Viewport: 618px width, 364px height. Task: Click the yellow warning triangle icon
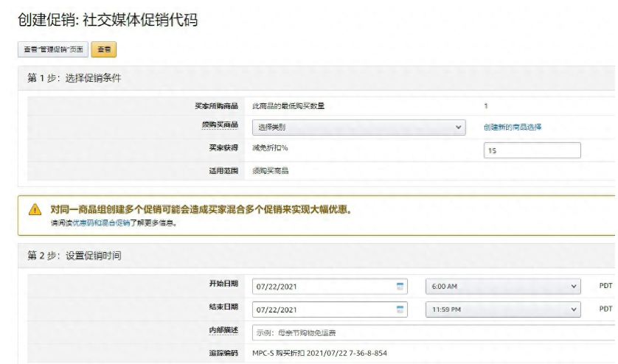point(35,209)
